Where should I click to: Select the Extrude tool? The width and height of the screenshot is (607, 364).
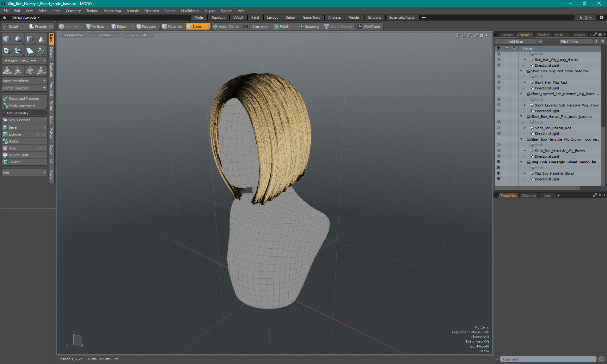click(x=15, y=134)
